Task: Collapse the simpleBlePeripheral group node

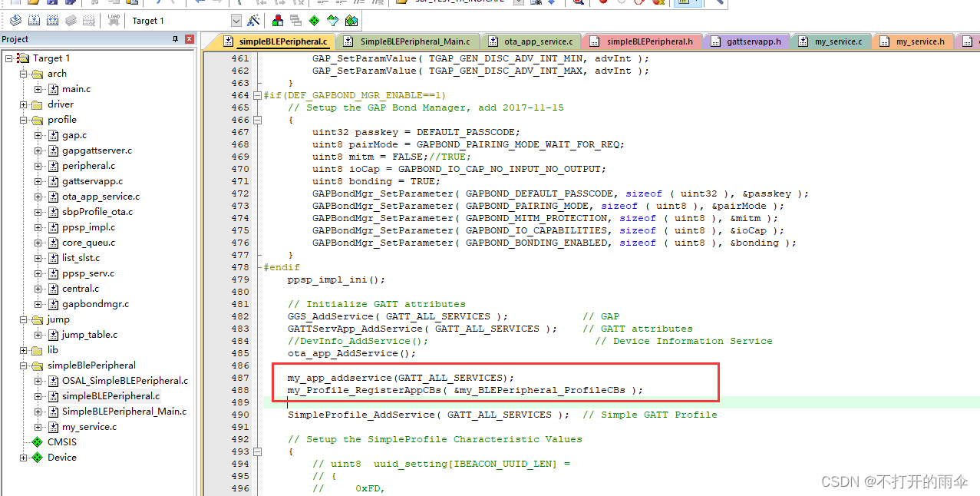Action: pyautogui.click(x=24, y=365)
